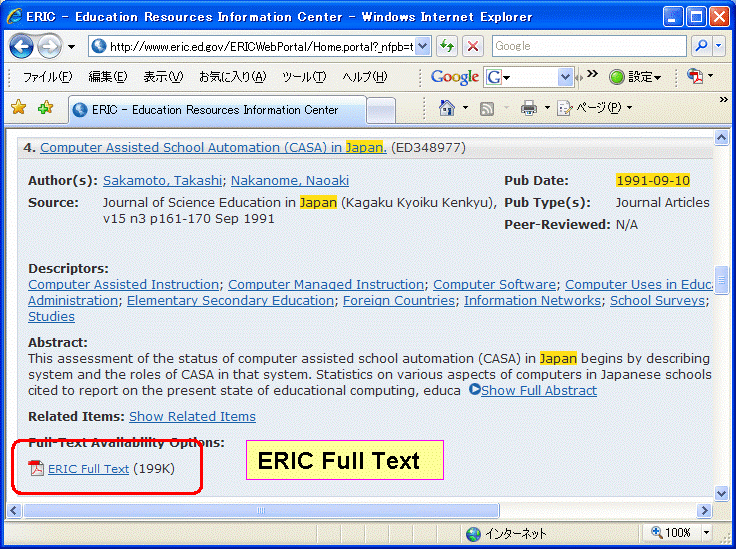Click the RSS feeds icon
The width and height of the screenshot is (736, 549).
click(487, 109)
